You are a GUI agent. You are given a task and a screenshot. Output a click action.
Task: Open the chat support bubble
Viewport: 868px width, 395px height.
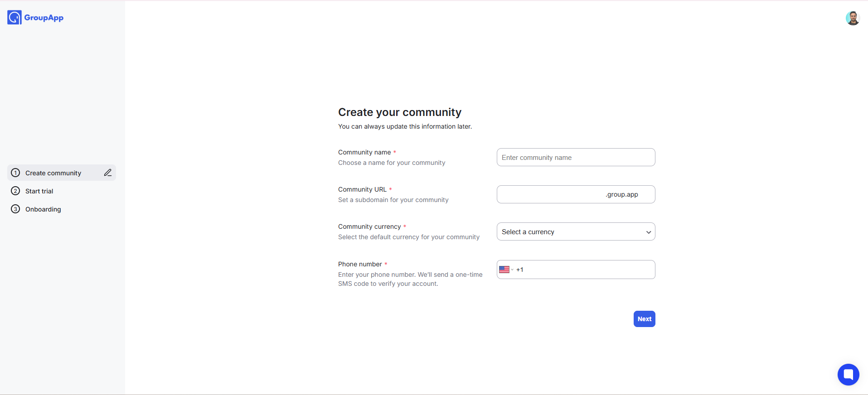point(848,375)
